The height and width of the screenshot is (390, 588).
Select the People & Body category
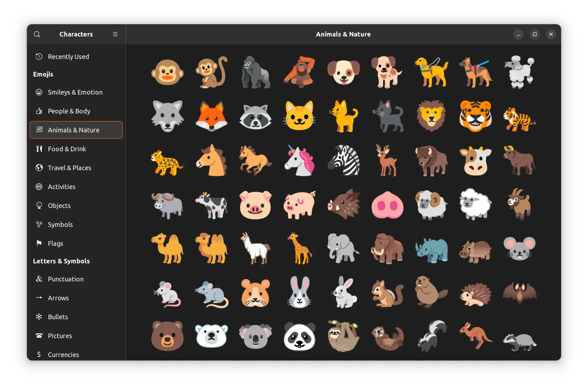(x=76, y=111)
